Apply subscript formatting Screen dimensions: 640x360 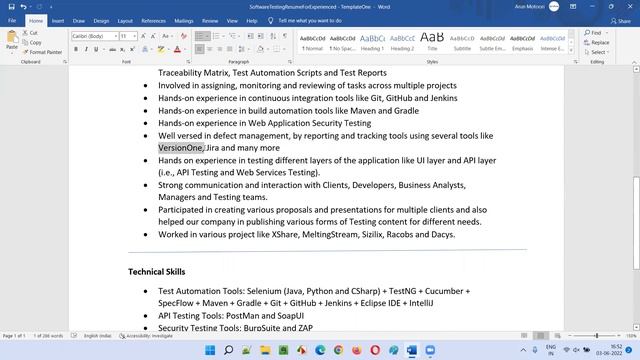pos(122,49)
